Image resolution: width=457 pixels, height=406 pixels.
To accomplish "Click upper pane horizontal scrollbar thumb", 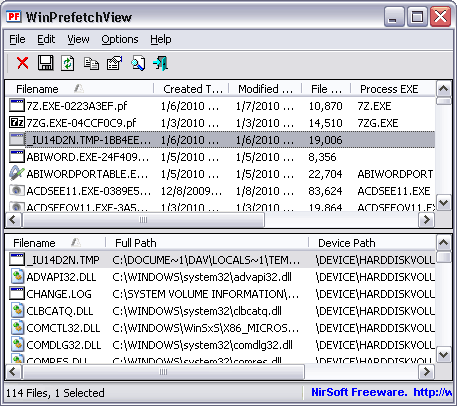I will [143, 220].
